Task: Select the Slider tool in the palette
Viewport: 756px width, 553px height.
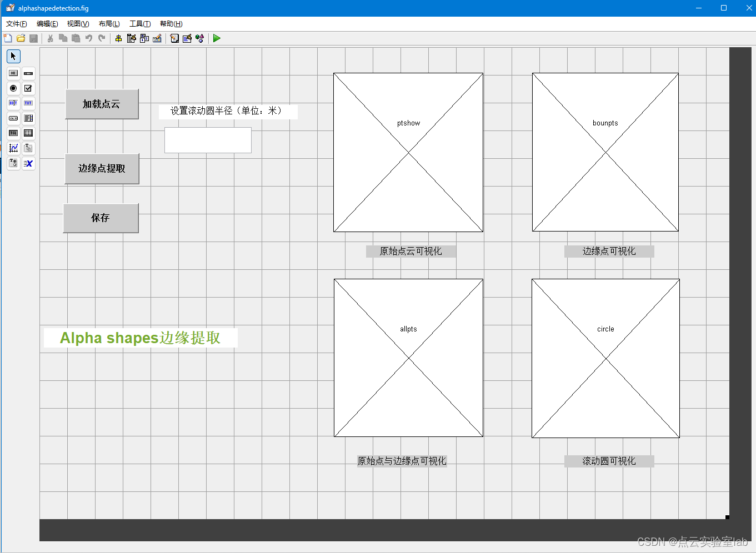Action: (28, 73)
